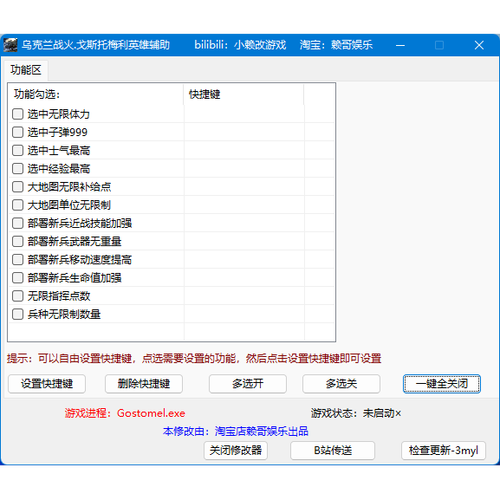
Task: Enable the 选中无限体力 checkbox
Action: (x=18, y=114)
